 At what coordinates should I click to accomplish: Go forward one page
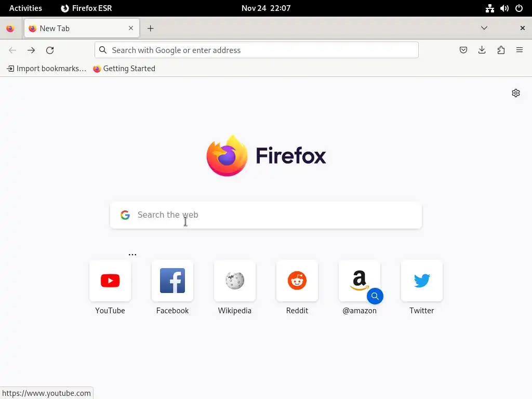(x=31, y=50)
